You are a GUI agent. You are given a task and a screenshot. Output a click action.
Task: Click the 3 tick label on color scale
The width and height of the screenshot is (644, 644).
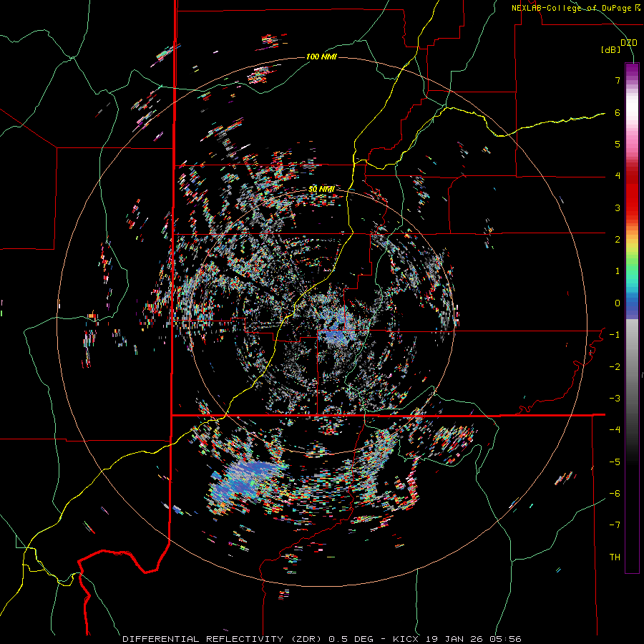tap(618, 208)
